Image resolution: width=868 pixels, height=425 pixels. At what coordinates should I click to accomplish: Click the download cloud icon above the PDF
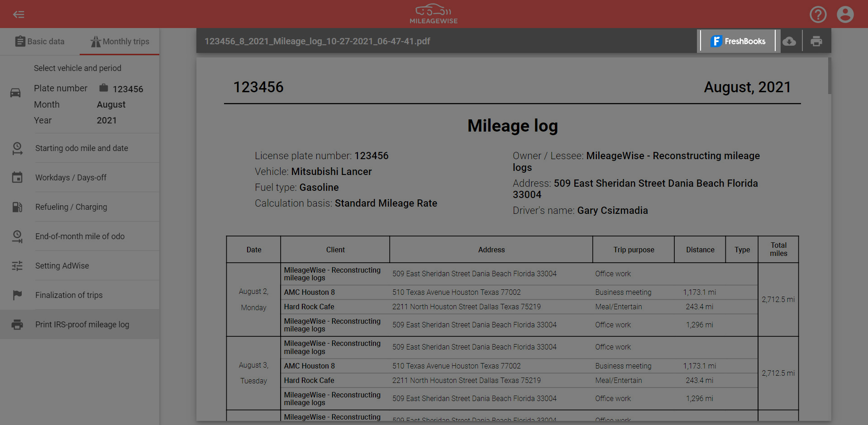790,41
